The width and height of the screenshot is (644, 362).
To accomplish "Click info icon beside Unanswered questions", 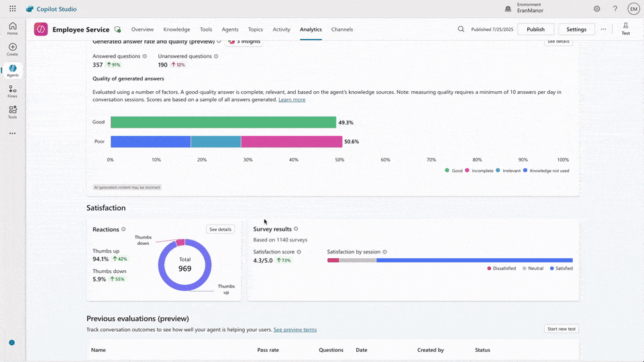I will (x=216, y=56).
